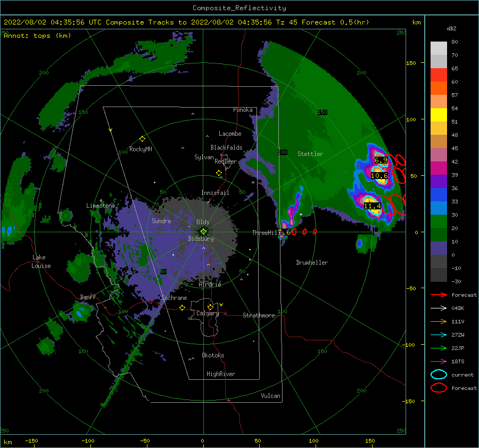
Task: Click the Airdrie map label
Action: click(x=210, y=284)
